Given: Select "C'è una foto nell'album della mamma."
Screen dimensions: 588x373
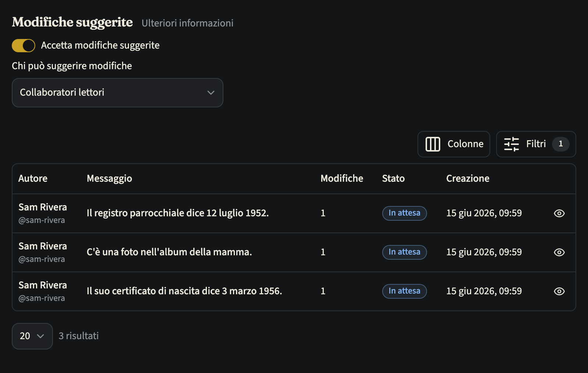Looking at the screenshot, I should (x=169, y=252).
